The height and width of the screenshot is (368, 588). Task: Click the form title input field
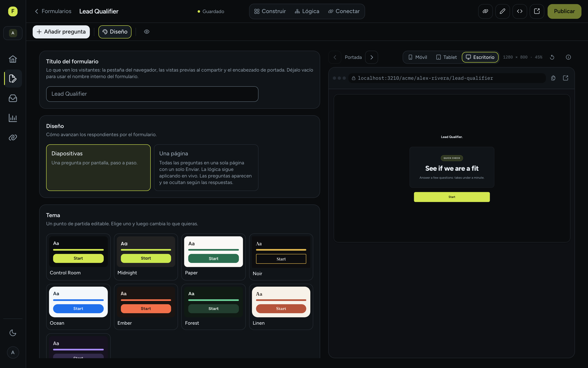152,94
